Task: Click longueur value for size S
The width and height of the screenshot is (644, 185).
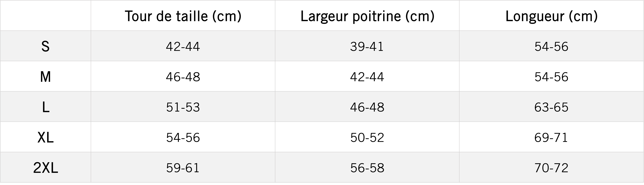Action: tap(551, 46)
